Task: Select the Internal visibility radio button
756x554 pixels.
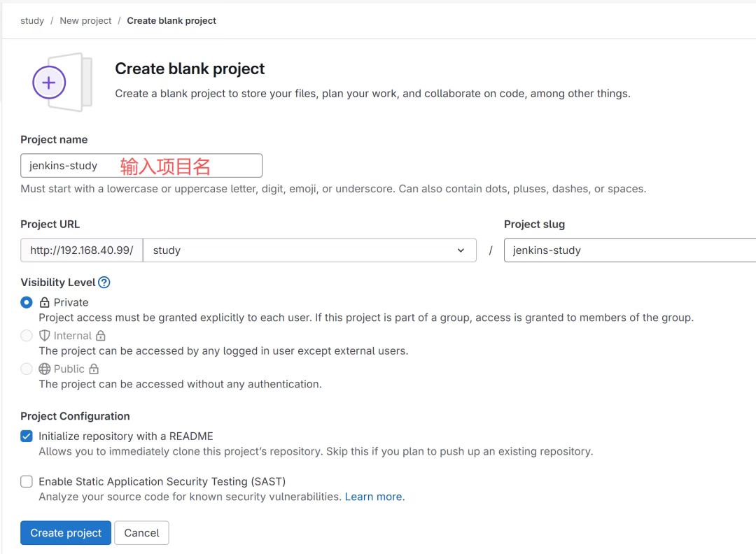Action: [x=27, y=336]
